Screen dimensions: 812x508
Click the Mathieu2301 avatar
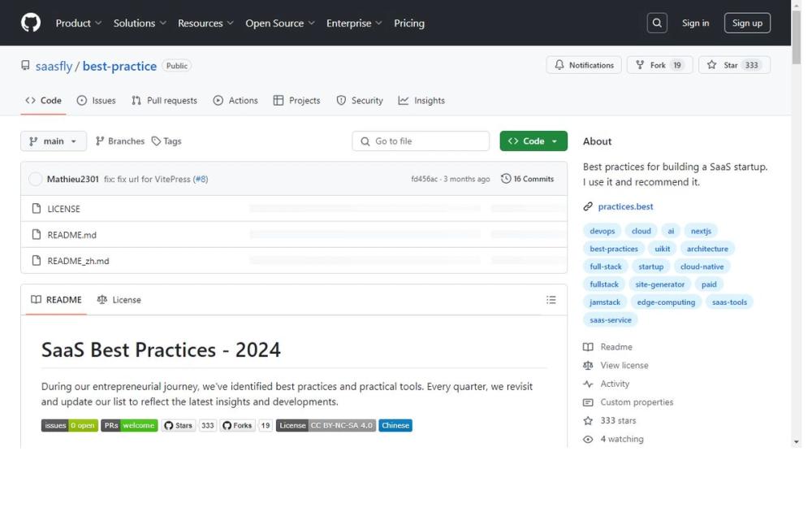(35, 179)
